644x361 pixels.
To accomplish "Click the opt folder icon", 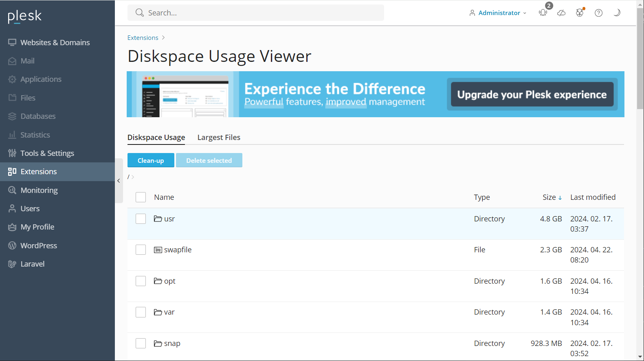I will (158, 281).
